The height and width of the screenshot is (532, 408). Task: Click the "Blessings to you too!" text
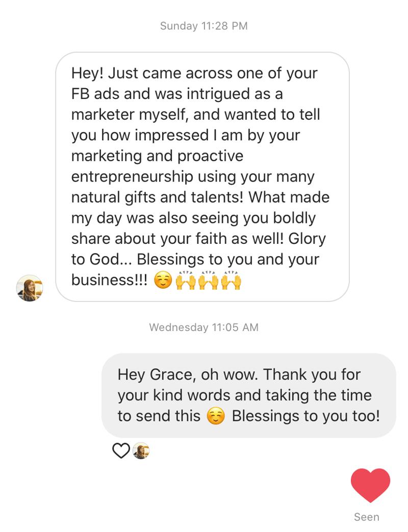305,416
